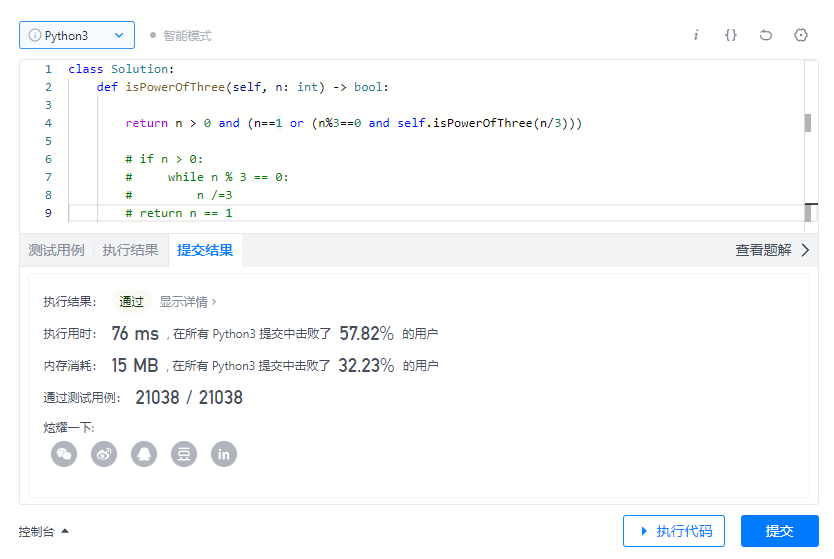This screenshot has width=834, height=559.
Task: Share result via WeChat icon
Action: pos(64,454)
